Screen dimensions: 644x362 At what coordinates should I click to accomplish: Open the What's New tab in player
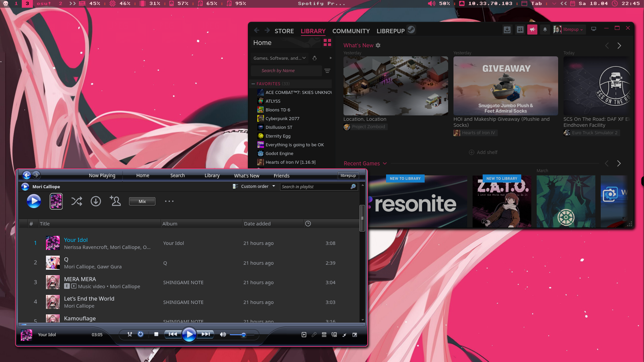247,175
